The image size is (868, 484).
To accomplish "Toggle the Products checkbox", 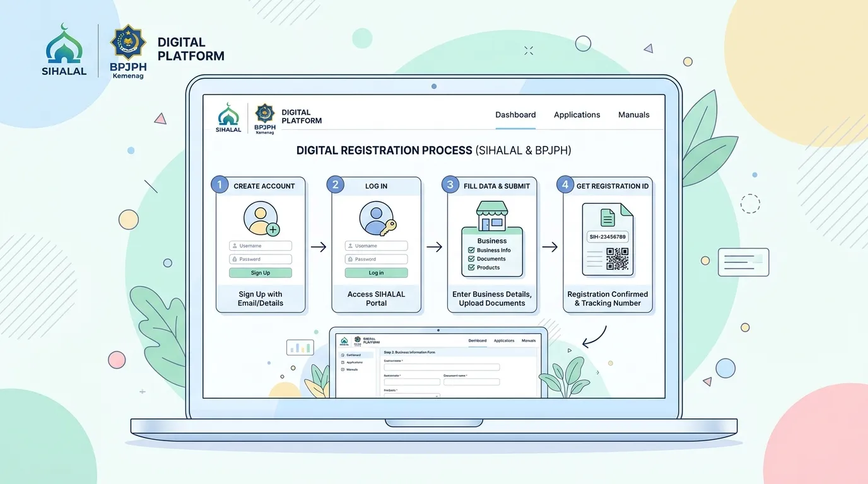I will pos(471,268).
